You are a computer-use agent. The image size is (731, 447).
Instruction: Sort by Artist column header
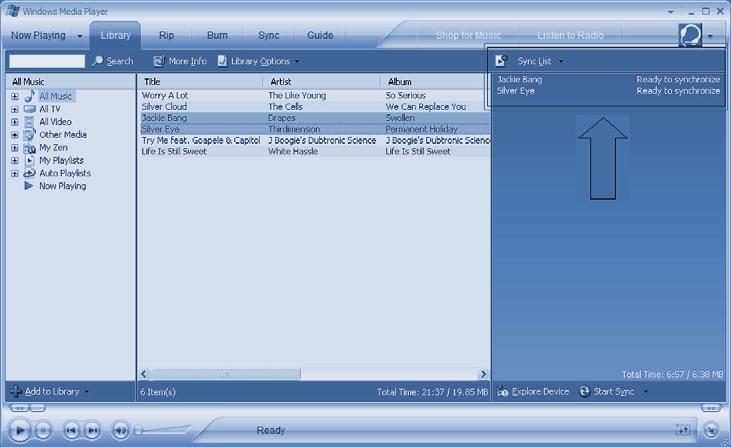click(322, 82)
